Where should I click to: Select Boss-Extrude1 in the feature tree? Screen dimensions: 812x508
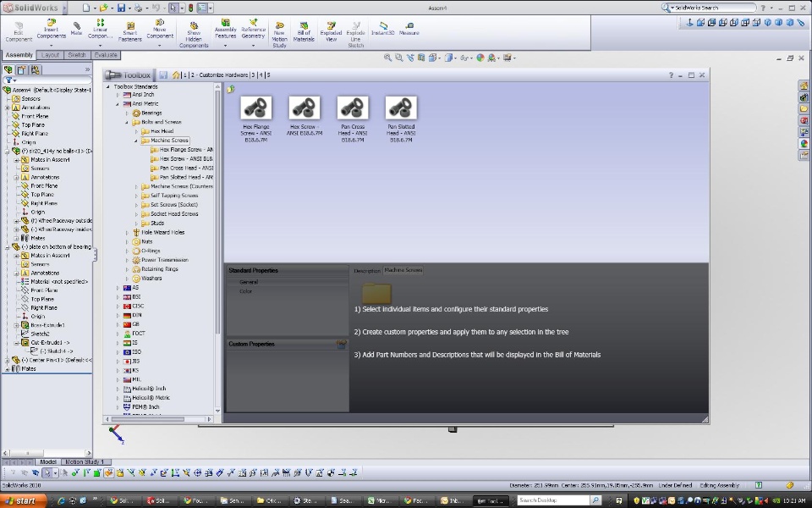pyautogui.click(x=47, y=325)
